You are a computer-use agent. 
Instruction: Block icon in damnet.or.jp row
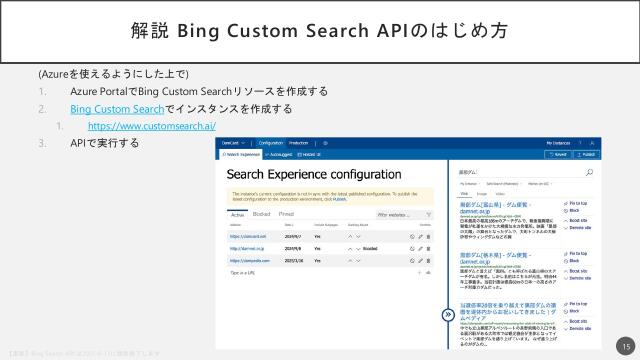[412, 249]
